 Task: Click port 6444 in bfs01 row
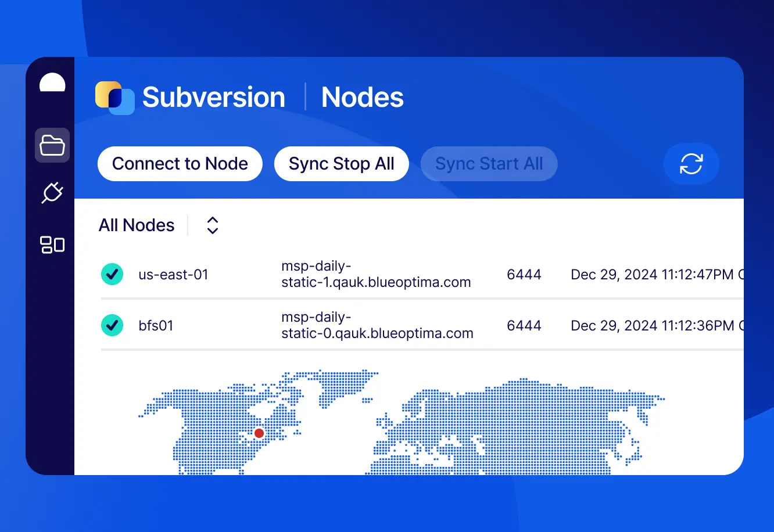pyautogui.click(x=524, y=326)
